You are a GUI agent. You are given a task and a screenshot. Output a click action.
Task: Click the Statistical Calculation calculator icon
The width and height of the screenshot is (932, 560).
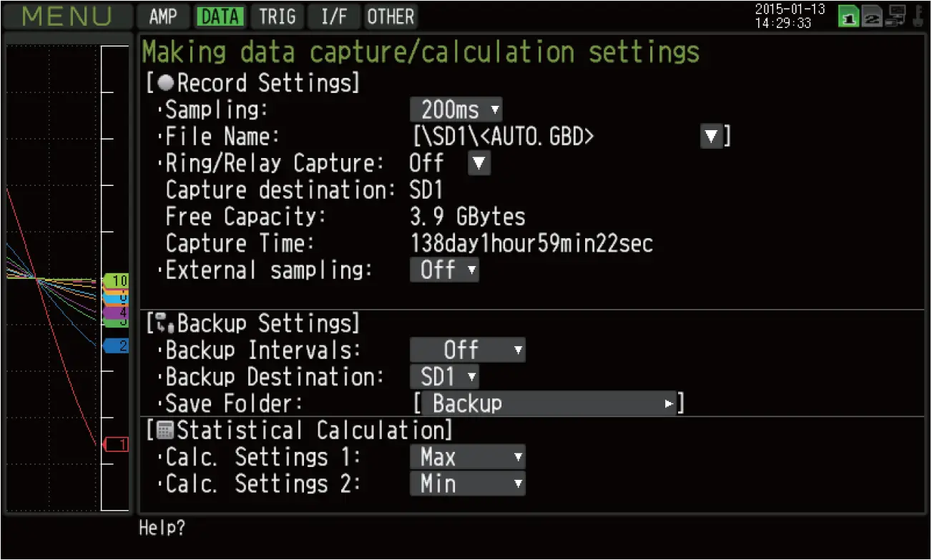pos(165,431)
